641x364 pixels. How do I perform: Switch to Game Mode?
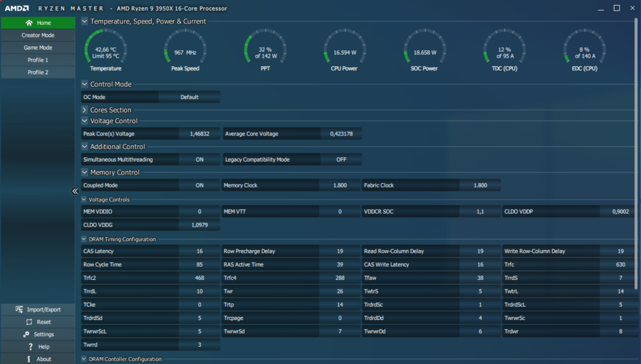coord(38,48)
